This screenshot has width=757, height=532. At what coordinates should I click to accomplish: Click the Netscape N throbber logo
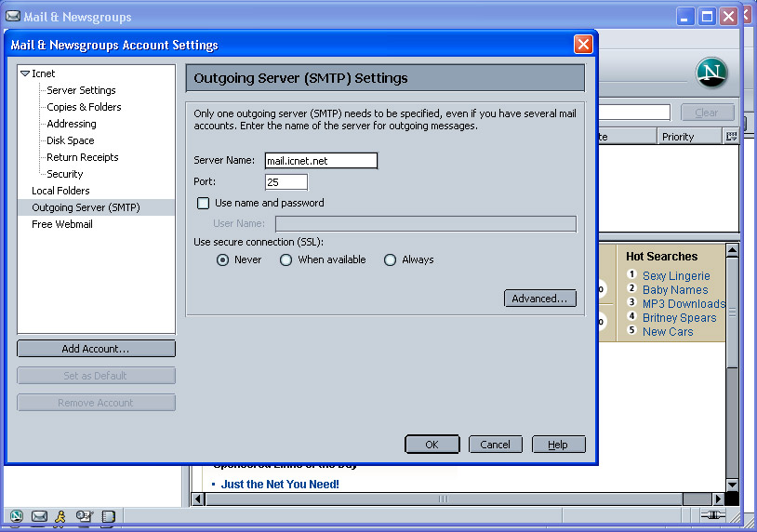pos(711,73)
